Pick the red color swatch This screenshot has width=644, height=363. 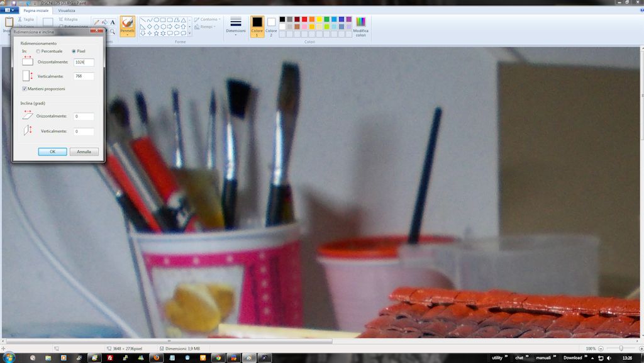pos(304,20)
